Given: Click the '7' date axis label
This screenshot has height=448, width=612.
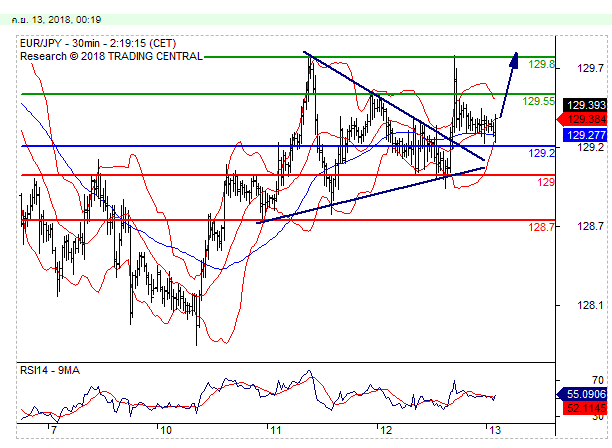Looking at the screenshot, I should [54, 430].
